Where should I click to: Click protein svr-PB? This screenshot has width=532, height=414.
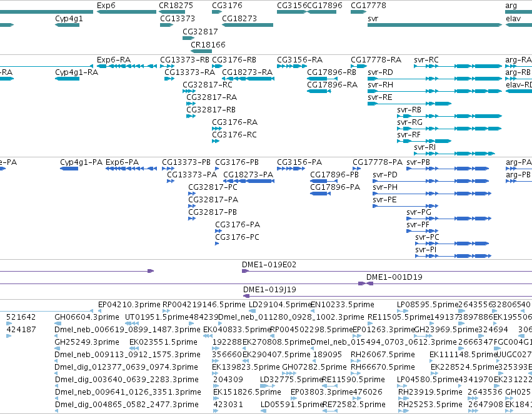[x=448, y=169]
